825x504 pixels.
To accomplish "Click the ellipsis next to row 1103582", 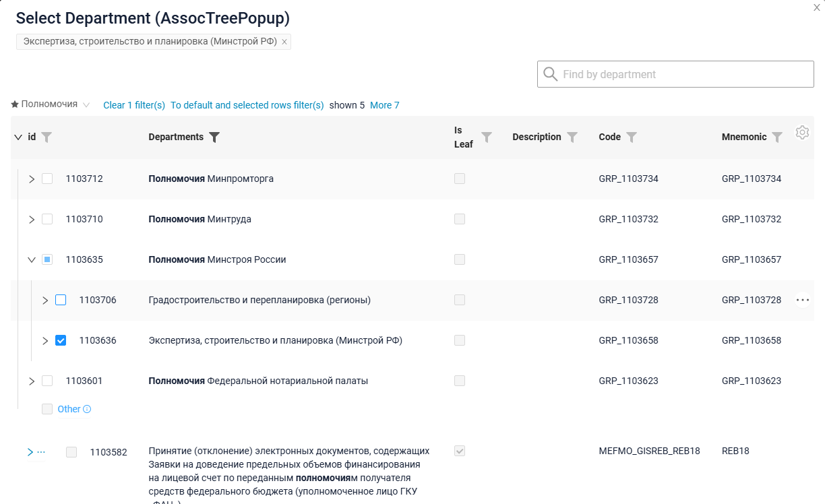I will click(x=41, y=452).
